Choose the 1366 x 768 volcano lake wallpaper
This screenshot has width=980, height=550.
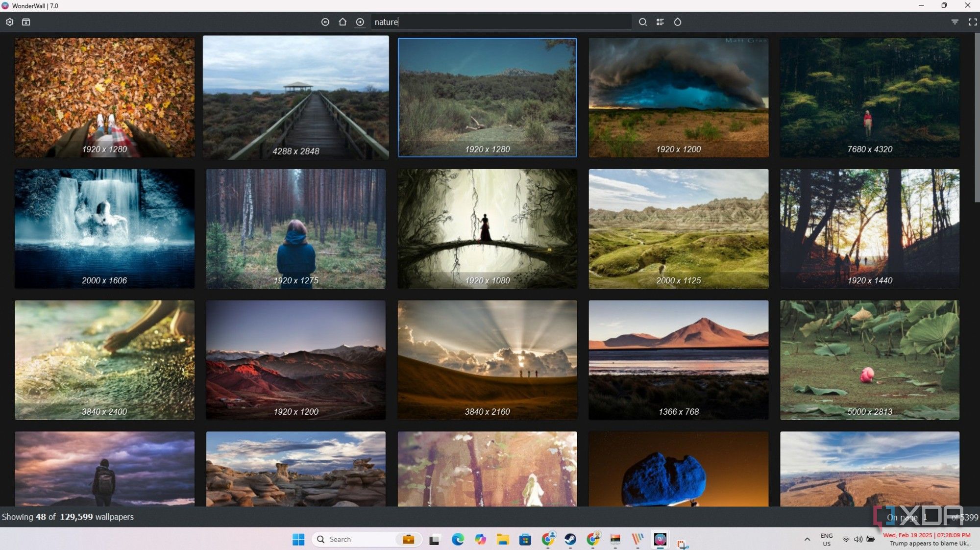679,360
